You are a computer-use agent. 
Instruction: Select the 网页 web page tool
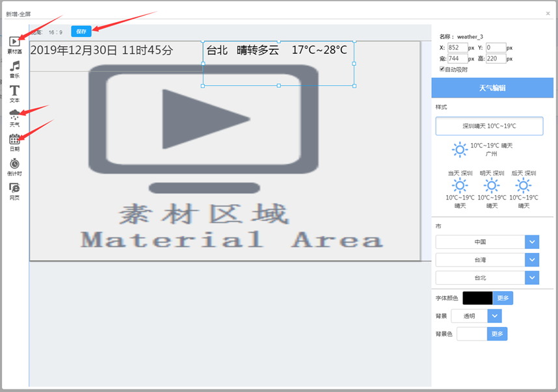[14, 190]
